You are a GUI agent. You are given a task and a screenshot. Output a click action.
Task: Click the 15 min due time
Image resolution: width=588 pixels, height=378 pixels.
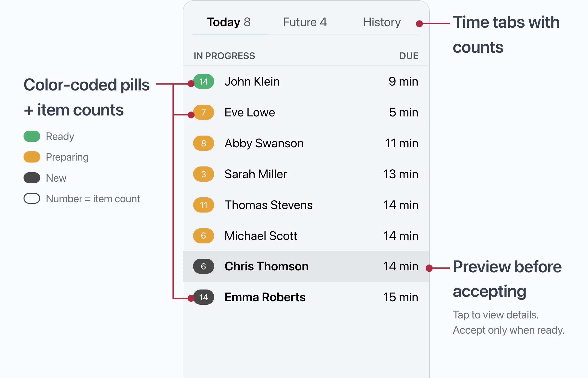(401, 298)
